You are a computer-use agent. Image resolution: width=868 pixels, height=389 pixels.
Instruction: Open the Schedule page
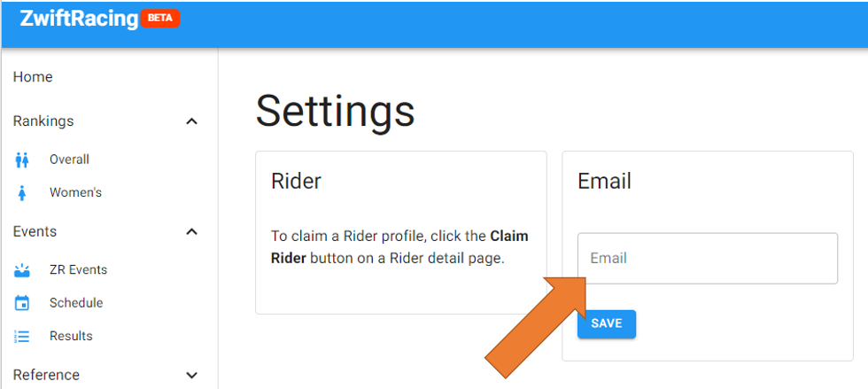(76, 303)
